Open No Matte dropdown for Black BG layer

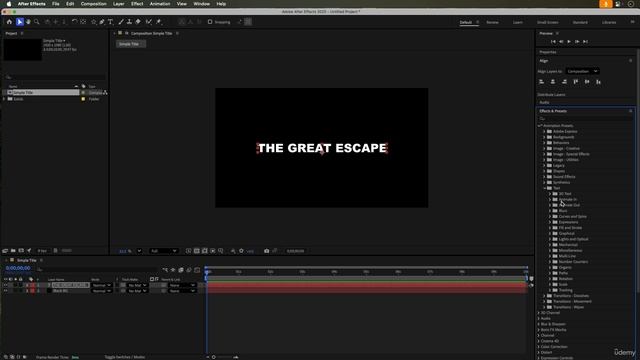coord(137,291)
